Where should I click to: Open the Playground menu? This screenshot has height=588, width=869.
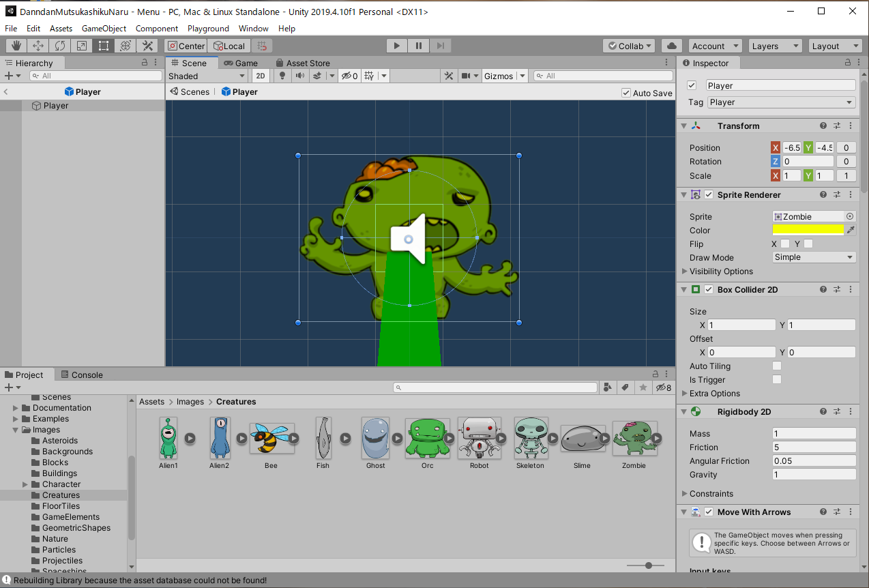(208, 29)
